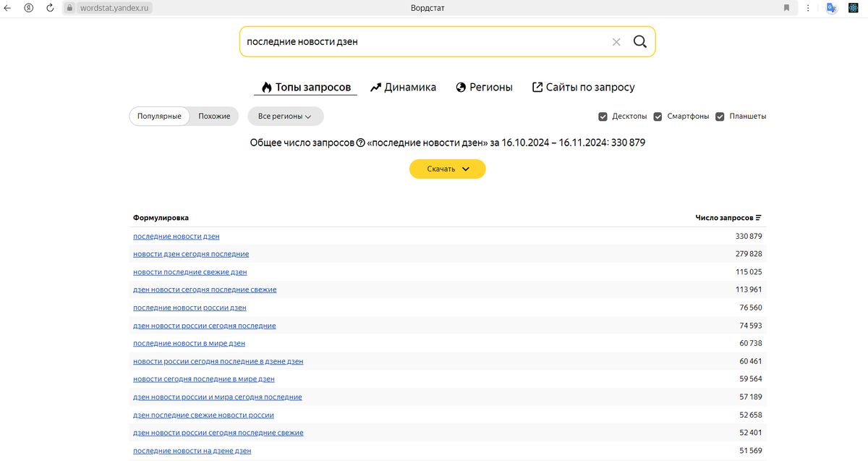Select the count value 52 658
This screenshot has height=461, width=868.
(x=751, y=415)
